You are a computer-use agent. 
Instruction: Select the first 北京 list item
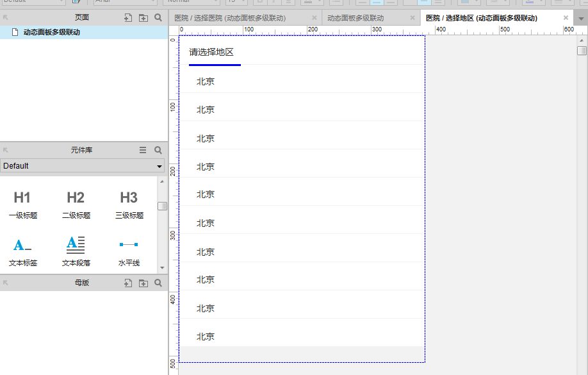click(x=205, y=81)
